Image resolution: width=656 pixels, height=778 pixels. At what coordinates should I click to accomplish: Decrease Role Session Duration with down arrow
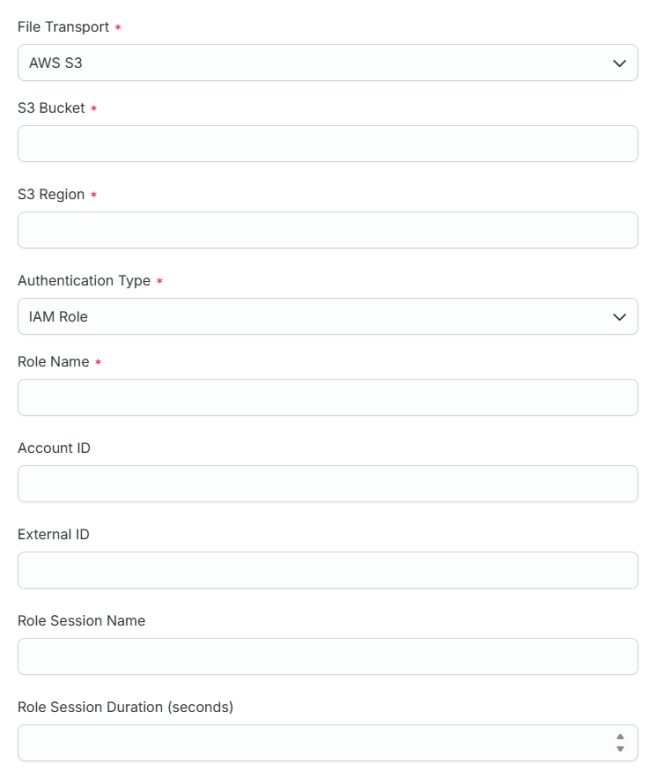pos(620,749)
